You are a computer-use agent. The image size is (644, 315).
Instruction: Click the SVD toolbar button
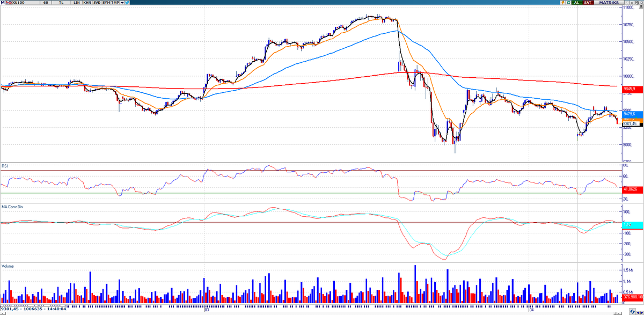click(97, 2)
